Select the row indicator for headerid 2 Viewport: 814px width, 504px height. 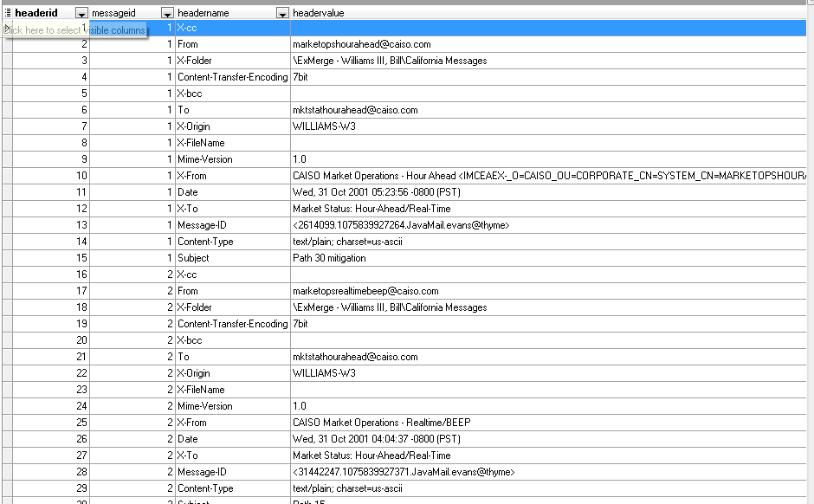(x=7, y=44)
